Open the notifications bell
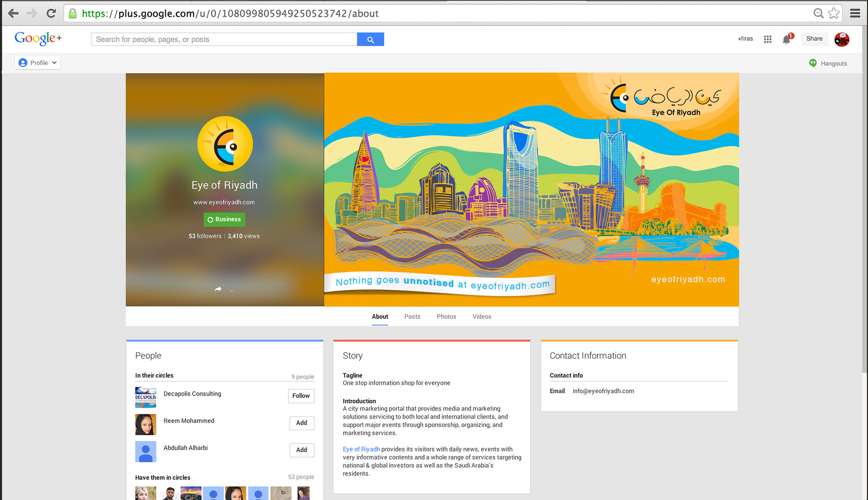868x500 pixels. point(787,39)
